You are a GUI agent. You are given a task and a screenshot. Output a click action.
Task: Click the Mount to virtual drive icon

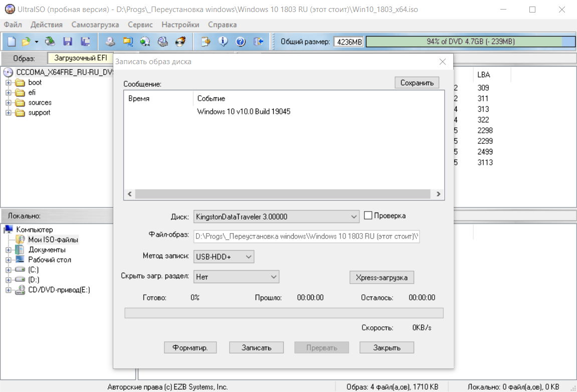tap(162, 42)
